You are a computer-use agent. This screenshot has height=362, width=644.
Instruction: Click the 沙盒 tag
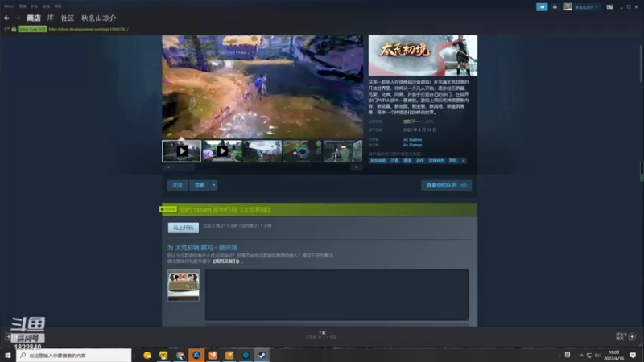[x=394, y=161]
